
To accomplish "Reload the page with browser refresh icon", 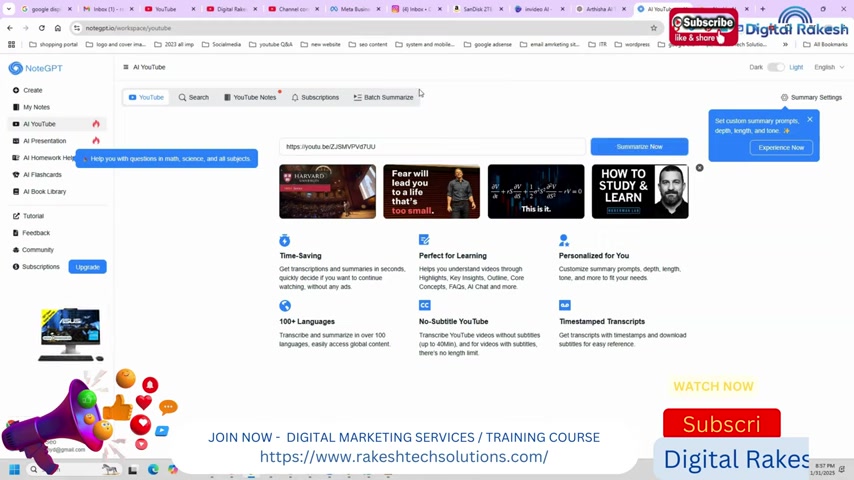I will pos(41,28).
